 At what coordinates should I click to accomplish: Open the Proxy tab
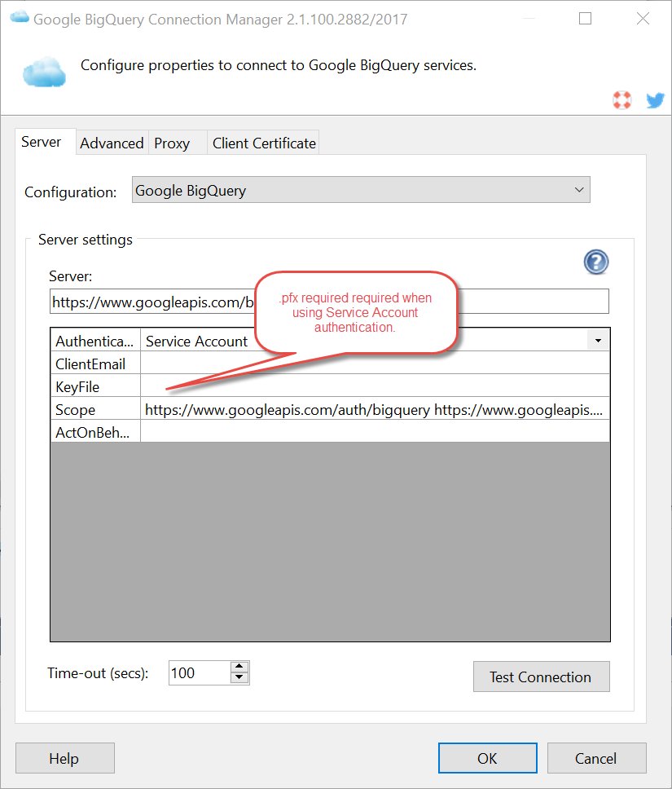(172, 143)
